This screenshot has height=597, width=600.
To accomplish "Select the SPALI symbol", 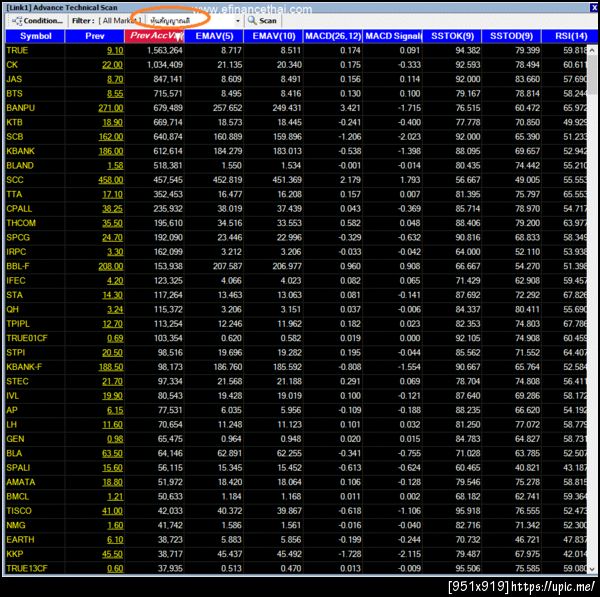I will (18, 468).
